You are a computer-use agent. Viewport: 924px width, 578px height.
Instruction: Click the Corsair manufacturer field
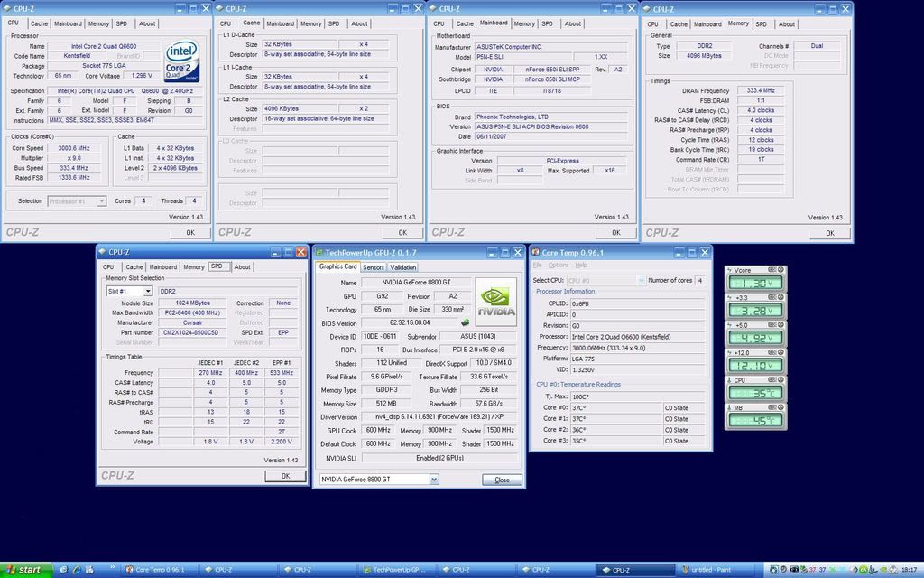(192, 323)
